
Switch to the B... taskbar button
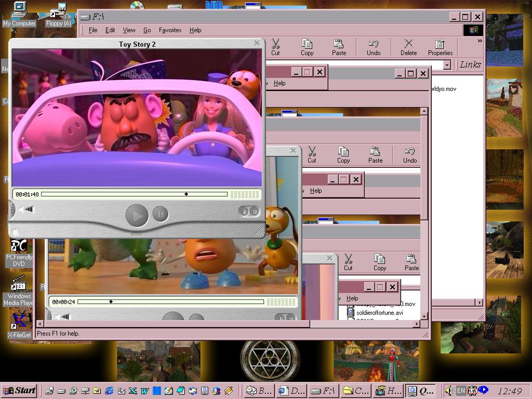tap(259, 391)
